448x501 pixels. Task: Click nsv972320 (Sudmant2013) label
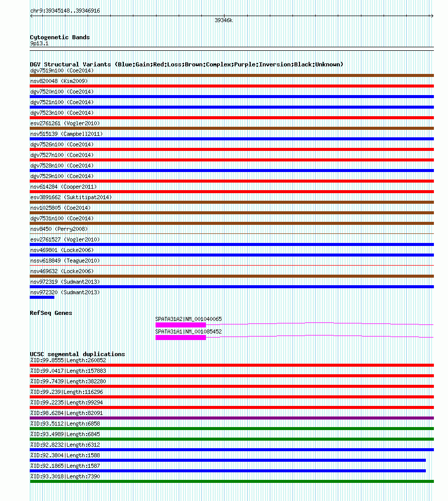65,292
